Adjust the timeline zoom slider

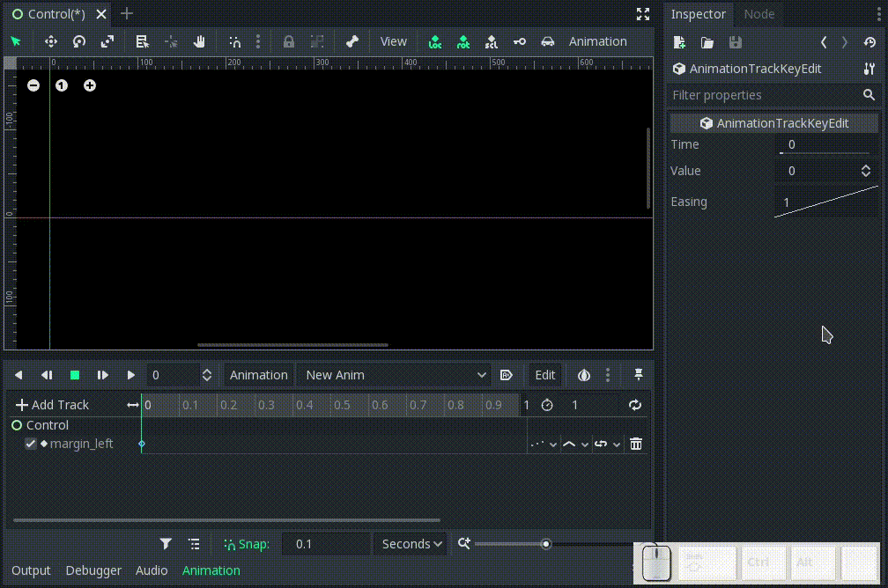[546, 544]
